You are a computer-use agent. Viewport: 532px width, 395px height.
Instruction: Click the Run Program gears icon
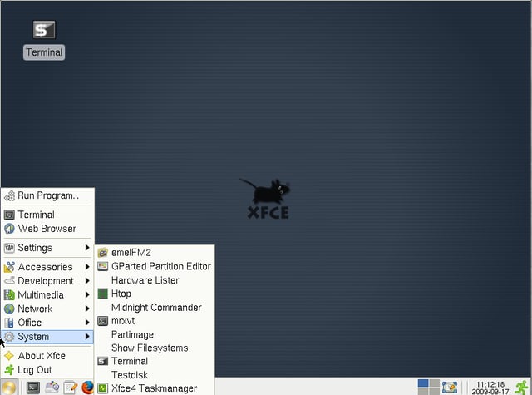click(x=9, y=195)
